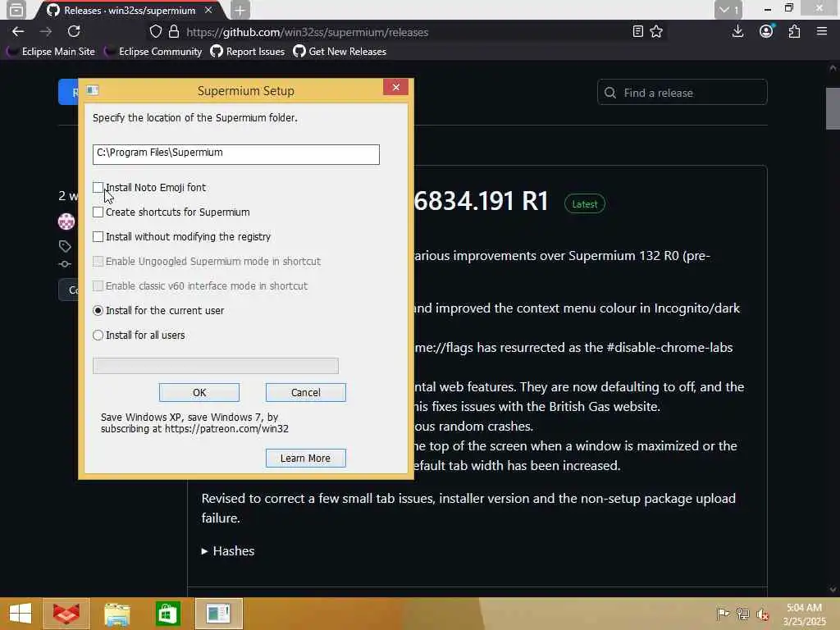The image size is (840, 630).
Task: Click the release tag icon
Action: coord(65,246)
